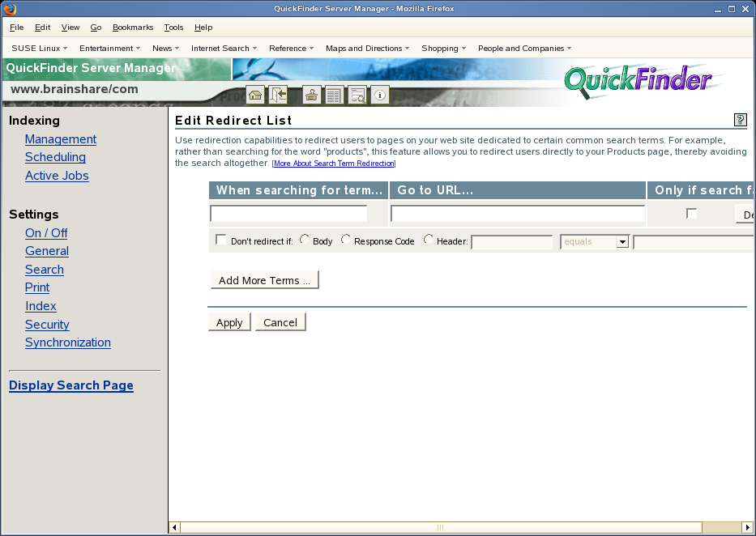Expand the Maps and Directions folder
This screenshot has height=536, width=756.
coord(368,48)
